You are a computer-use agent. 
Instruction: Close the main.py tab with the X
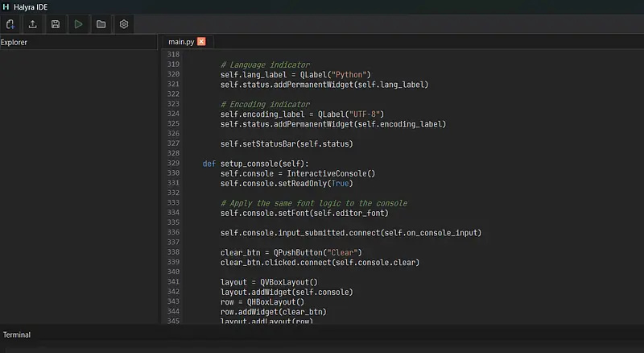(x=201, y=42)
